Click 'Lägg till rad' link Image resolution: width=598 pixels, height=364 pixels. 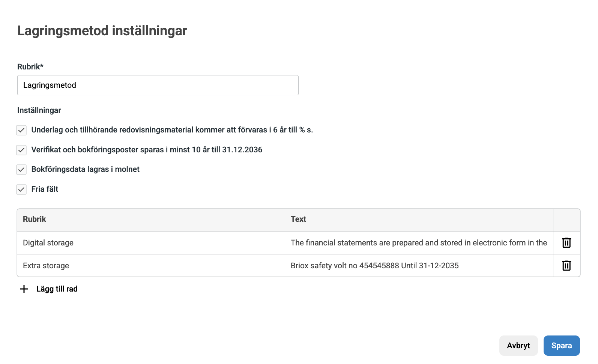[x=57, y=289]
